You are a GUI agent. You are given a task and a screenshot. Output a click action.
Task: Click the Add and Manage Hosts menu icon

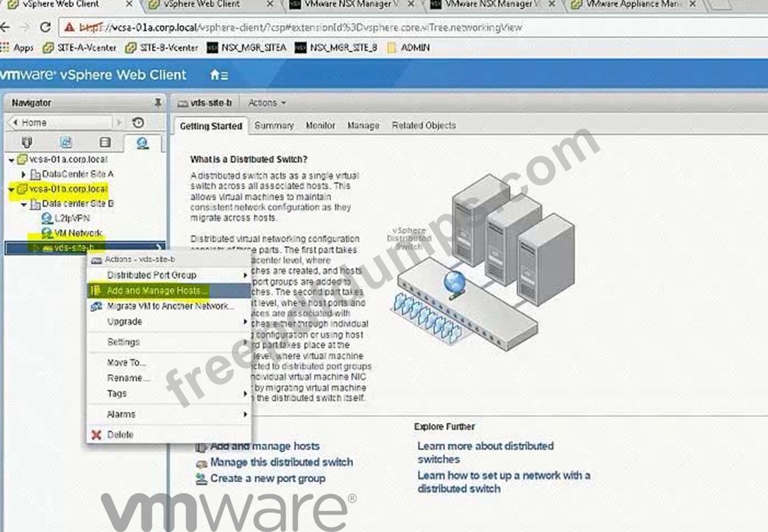tap(96, 291)
